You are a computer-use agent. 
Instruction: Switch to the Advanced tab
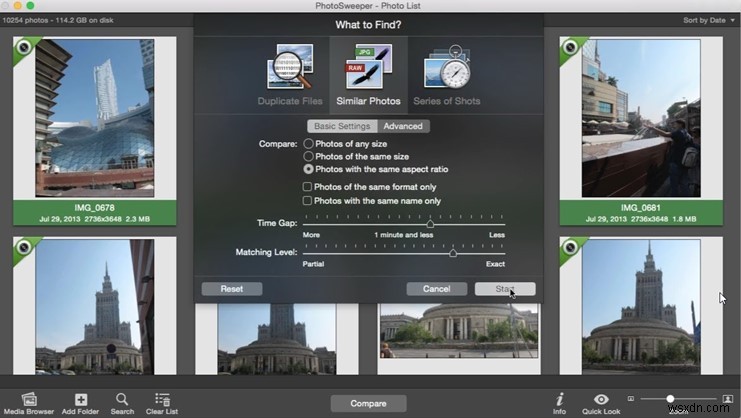click(x=403, y=126)
